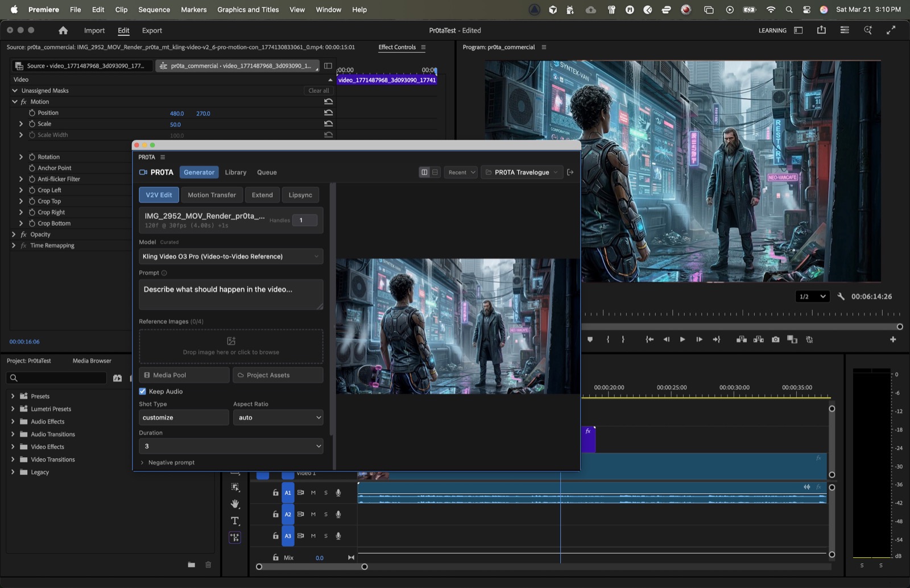Click the camera icon to export a frame

pyautogui.click(x=775, y=339)
